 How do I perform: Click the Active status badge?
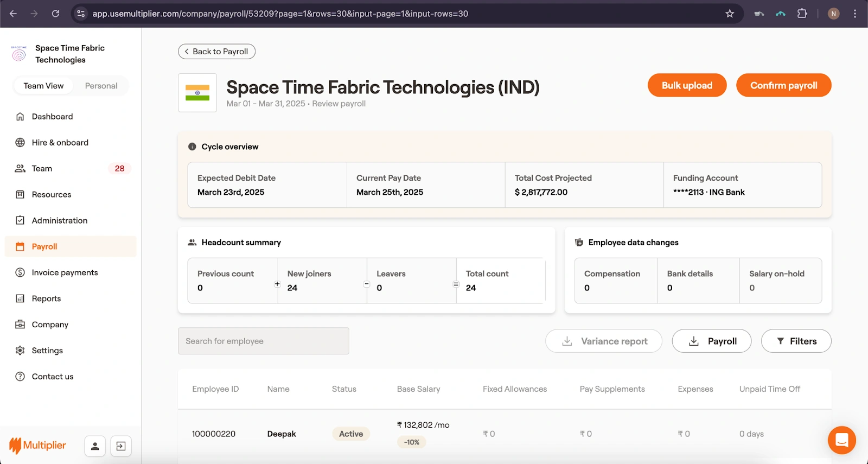pyautogui.click(x=351, y=434)
